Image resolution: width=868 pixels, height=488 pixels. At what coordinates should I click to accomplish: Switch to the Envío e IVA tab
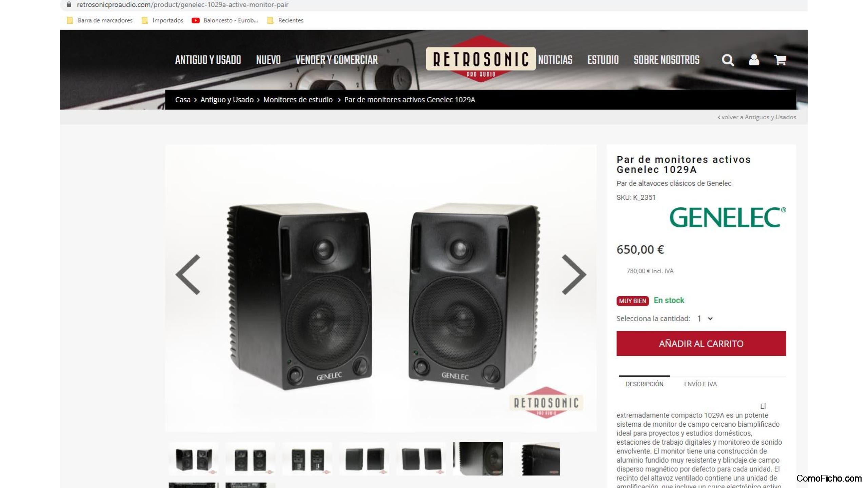point(700,384)
